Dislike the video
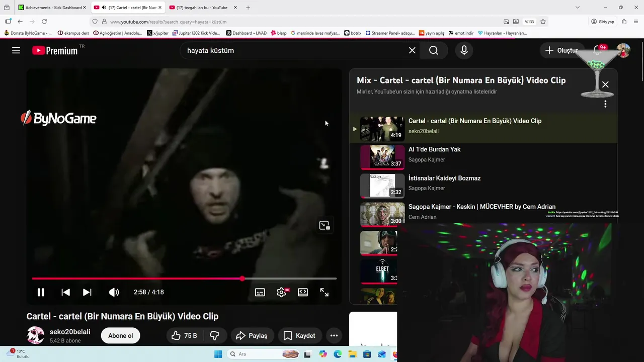The image size is (644, 362). point(215,336)
